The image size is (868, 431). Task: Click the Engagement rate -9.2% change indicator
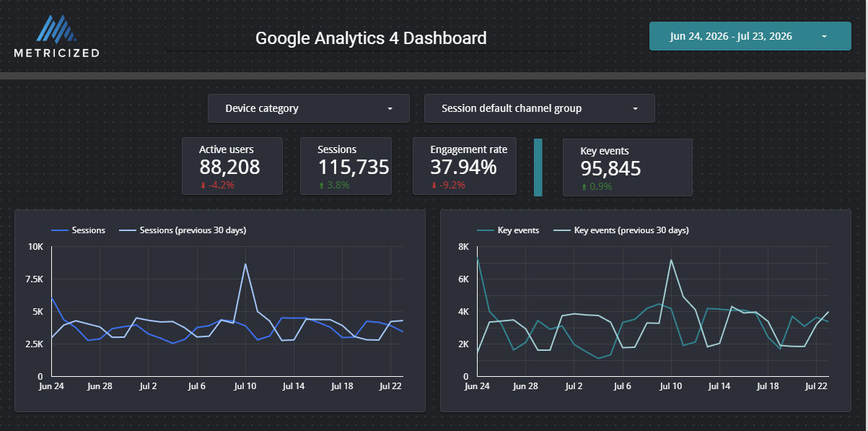tap(448, 185)
